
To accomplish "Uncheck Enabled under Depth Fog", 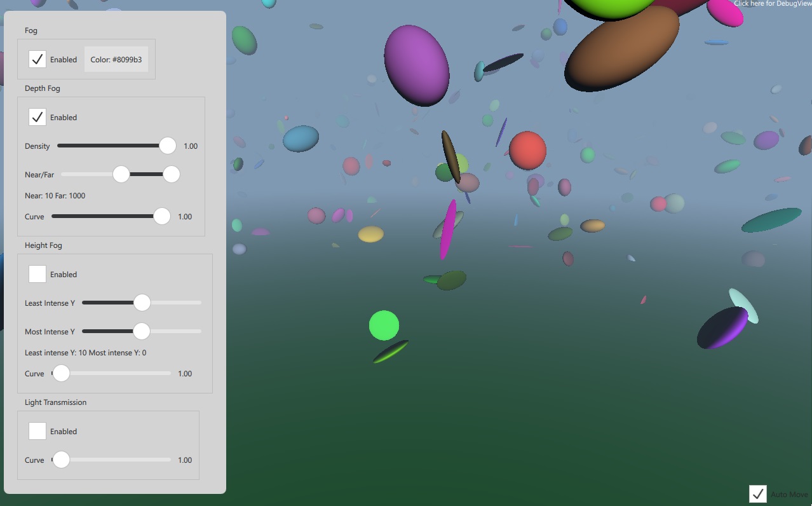I will tap(38, 117).
